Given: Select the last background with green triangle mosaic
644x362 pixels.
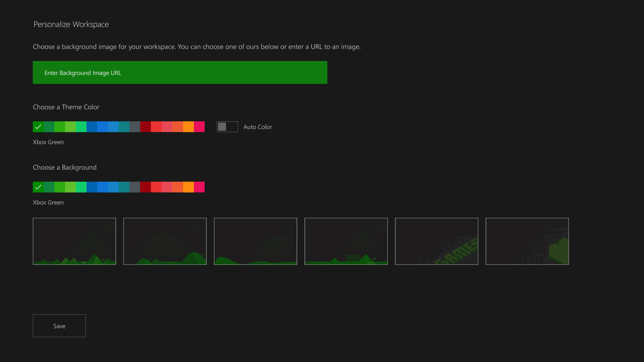Looking at the screenshot, I should click(x=527, y=241).
